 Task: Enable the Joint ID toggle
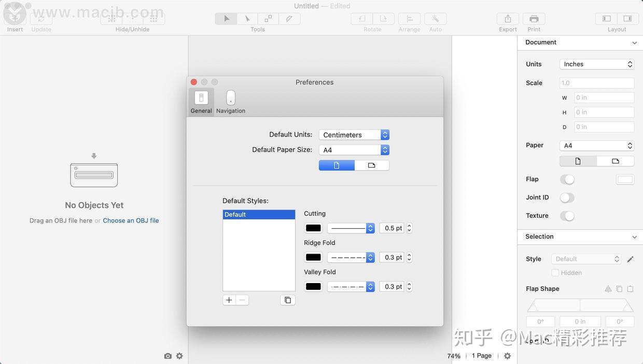(567, 198)
